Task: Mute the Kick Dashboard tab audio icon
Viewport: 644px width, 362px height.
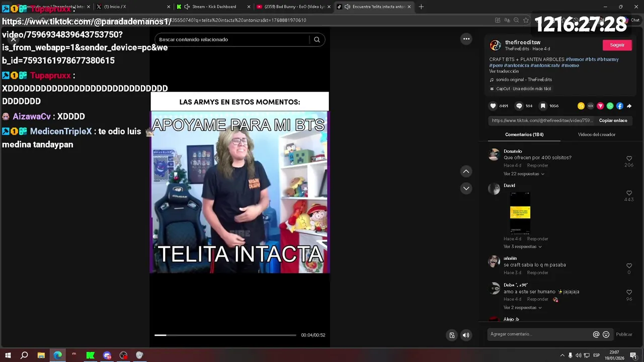Action: point(187,7)
